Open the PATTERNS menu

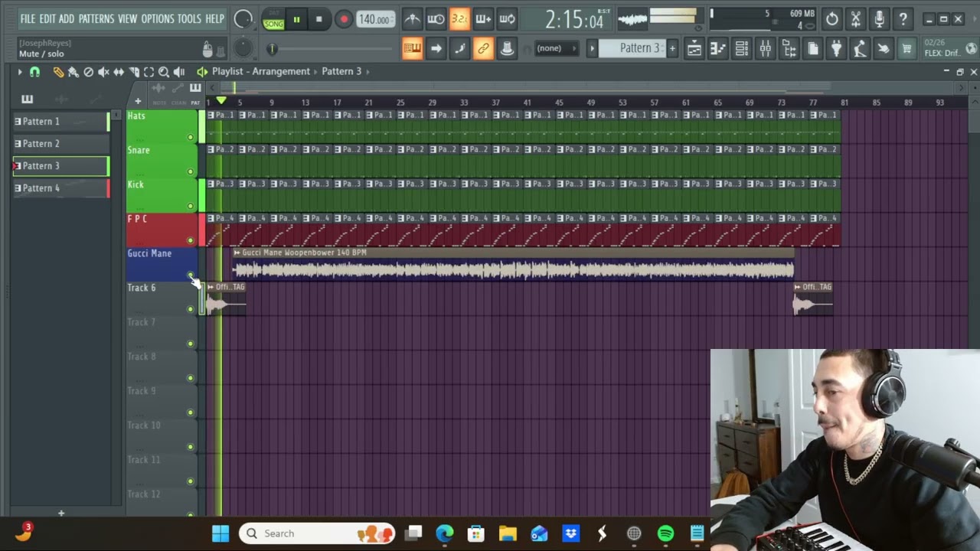pyautogui.click(x=96, y=18)
